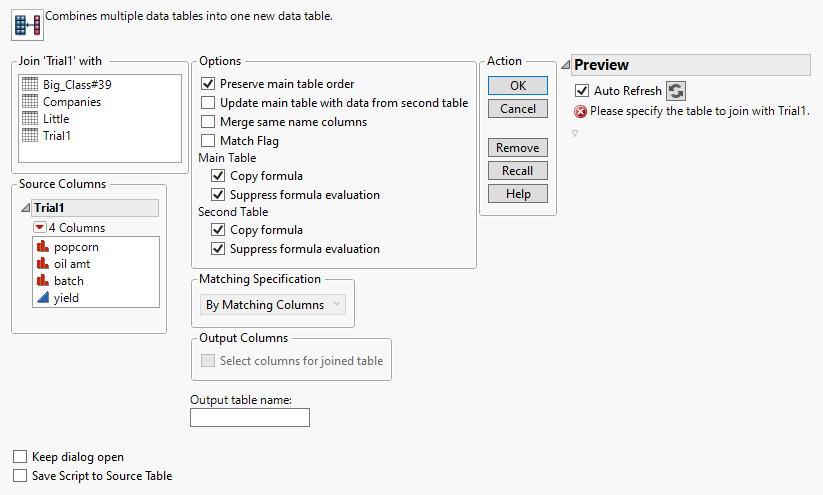This screenshot has height=495, width=823.
Task: Click the table icon beside Big_Class#39
Action: (30, 85)
